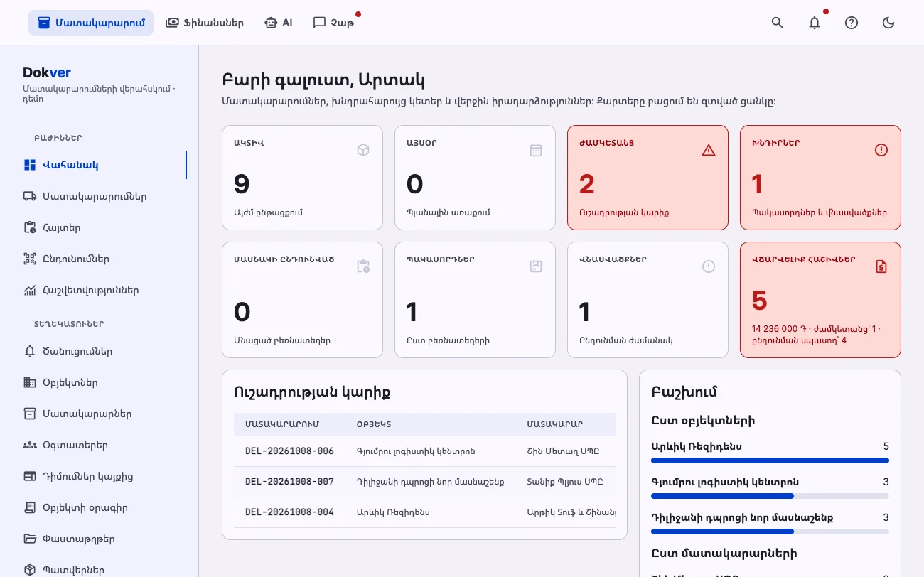
Task: Click the Գյումրու լոգիստիկ կենտրոն progress bar
Action: pos(770,496)
